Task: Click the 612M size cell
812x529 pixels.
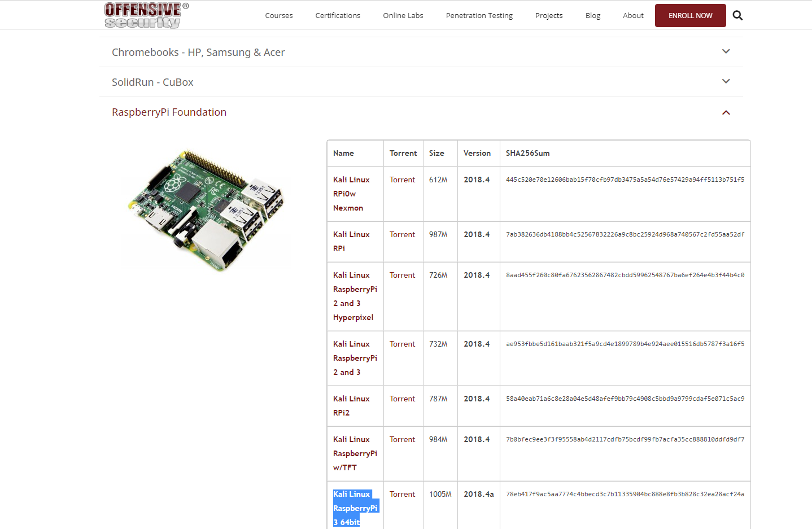Action: 438,180
